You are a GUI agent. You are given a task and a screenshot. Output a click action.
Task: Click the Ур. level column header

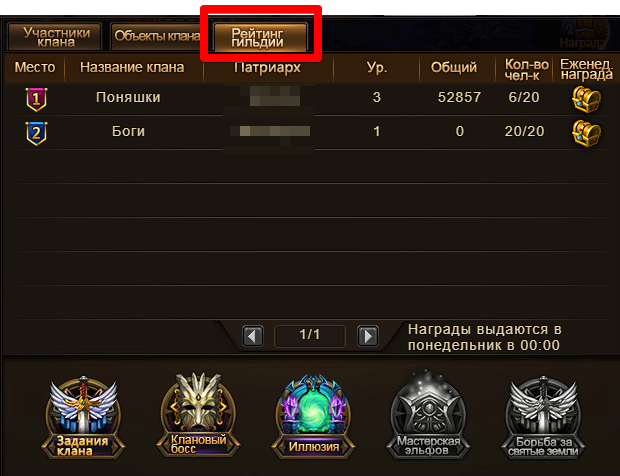pyautogui.click(x=376, y=68)
